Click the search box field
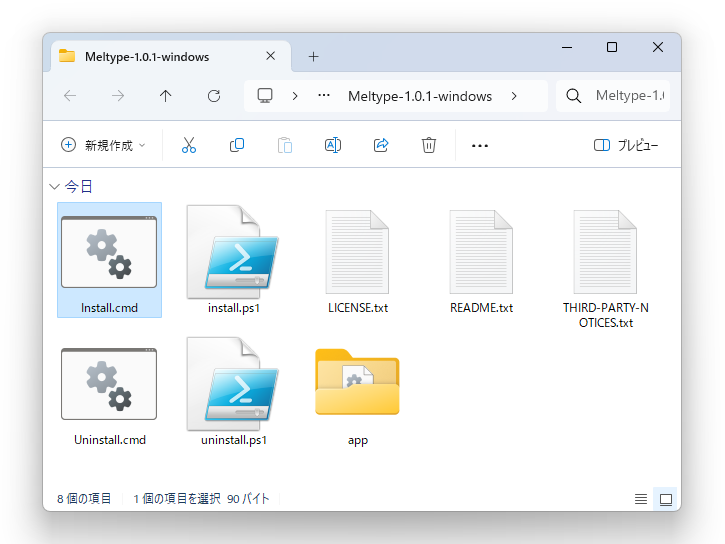 613,96
